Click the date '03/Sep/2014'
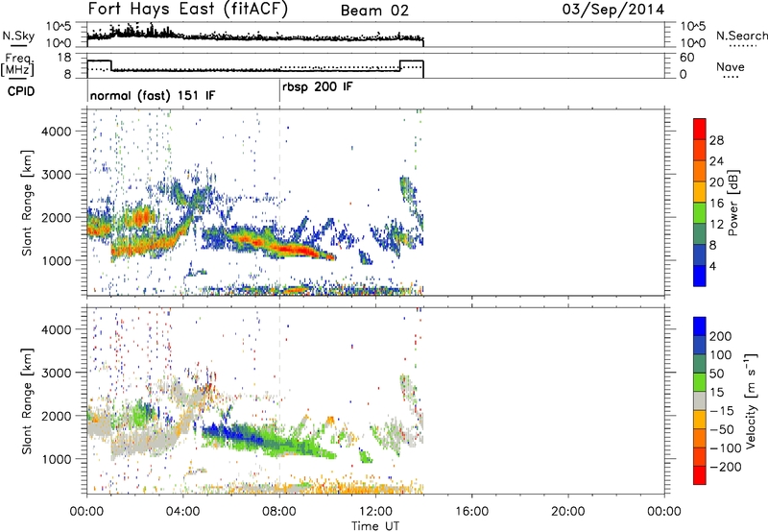The width and height of the screenshot is (768, 532). [613, 10]
